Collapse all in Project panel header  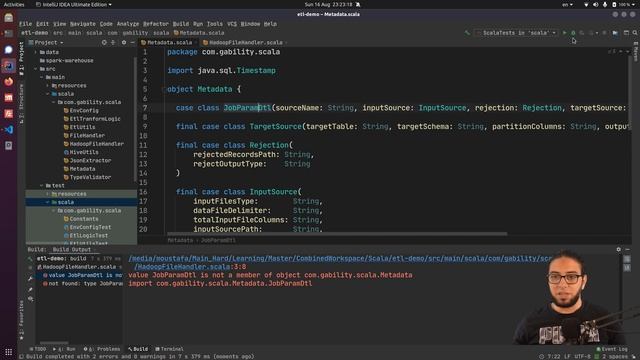113,42
